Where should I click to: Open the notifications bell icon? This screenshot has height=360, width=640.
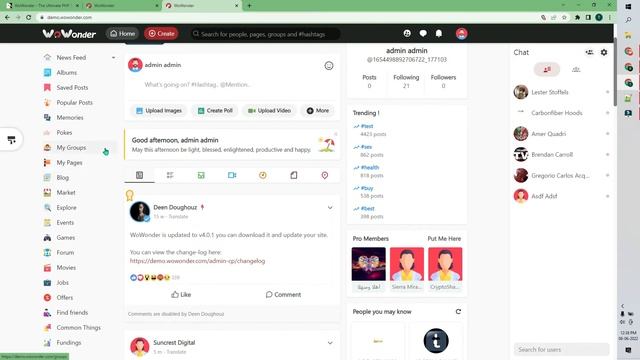coord(439,33)
